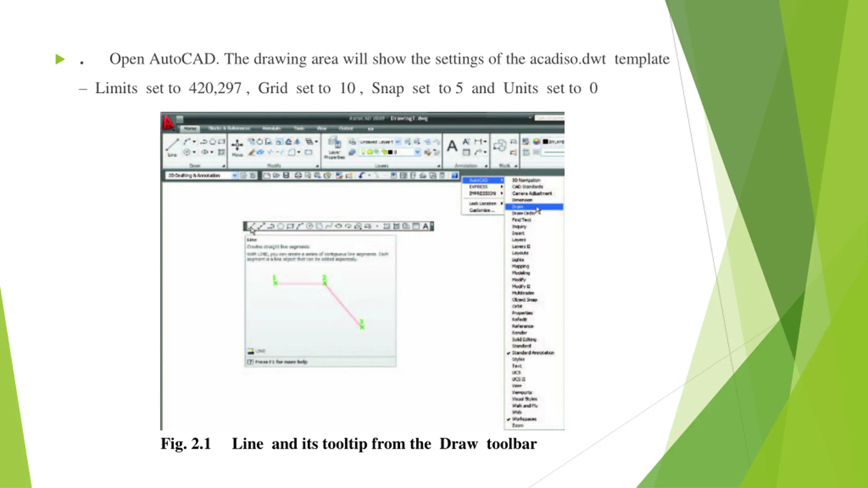Switch to the Tools ribbon tab

click(299, 128)
